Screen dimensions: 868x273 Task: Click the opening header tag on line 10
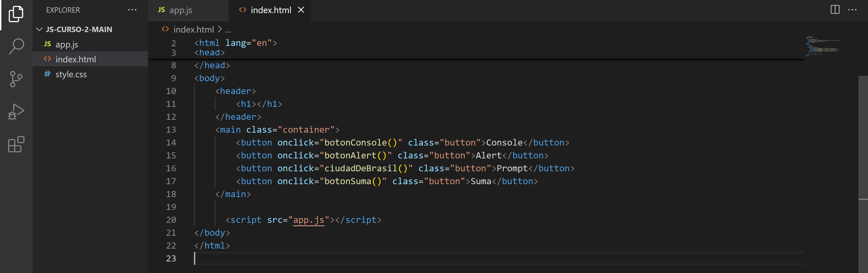[236, 91]
